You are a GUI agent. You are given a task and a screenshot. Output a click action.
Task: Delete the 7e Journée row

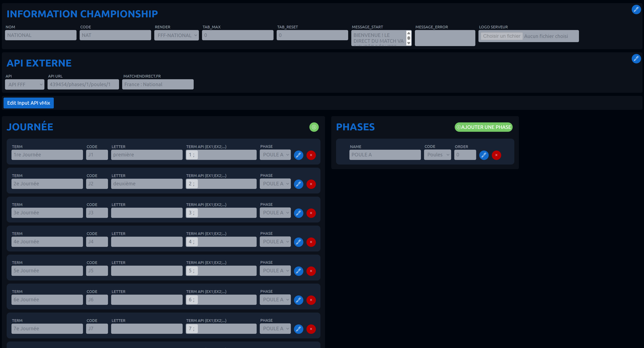(311, 329)
